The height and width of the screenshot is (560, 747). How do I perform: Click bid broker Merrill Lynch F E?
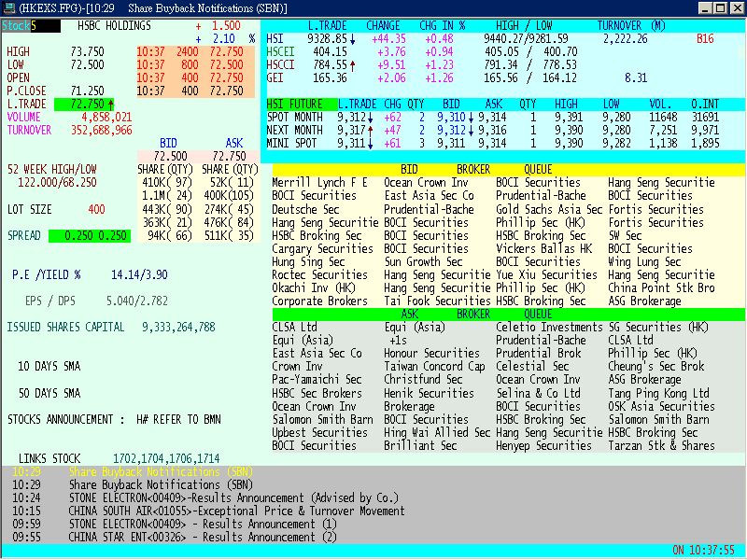319,182
